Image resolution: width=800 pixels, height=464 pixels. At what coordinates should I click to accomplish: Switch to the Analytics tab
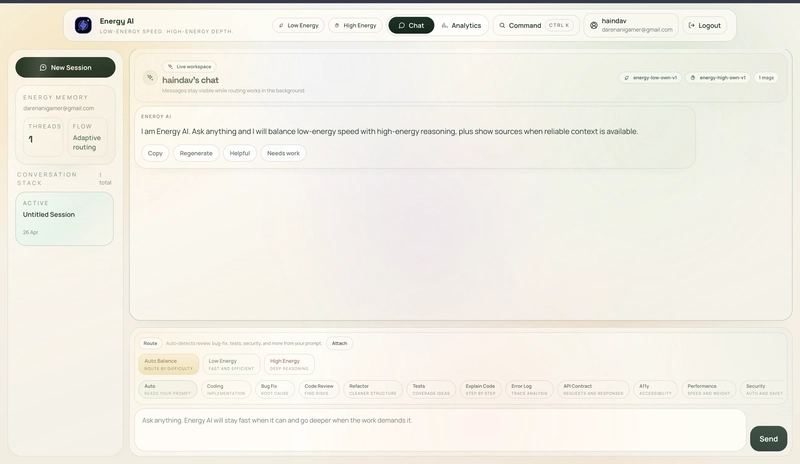[461, 26]
